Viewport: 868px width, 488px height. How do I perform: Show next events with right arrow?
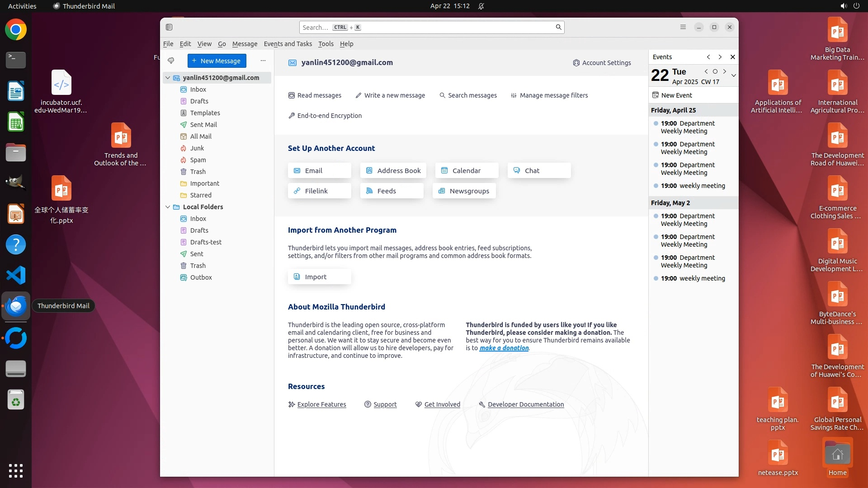coord(720,57)
